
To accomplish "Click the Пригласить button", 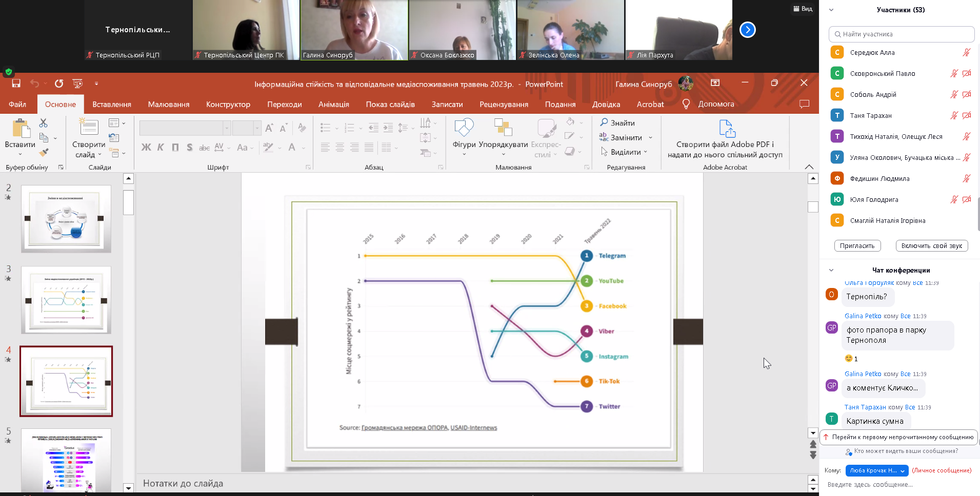I will pyautogui.click(x=857, y=245).
